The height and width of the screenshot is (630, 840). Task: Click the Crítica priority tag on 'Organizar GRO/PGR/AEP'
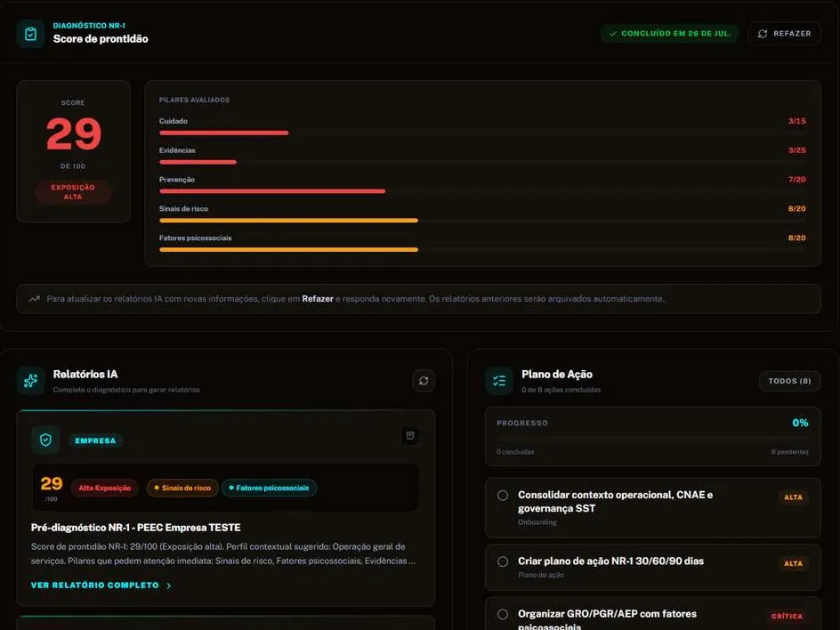coord(787,617)
